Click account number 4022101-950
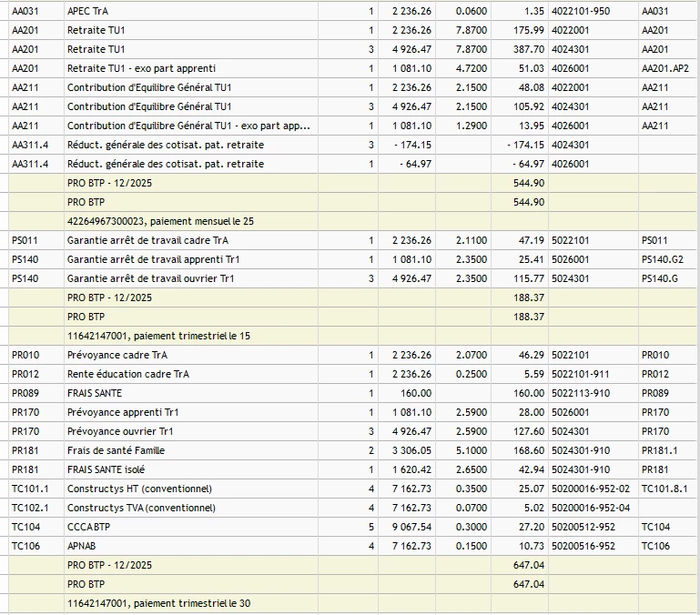This screenshot has width=700, height=615. 581,11
